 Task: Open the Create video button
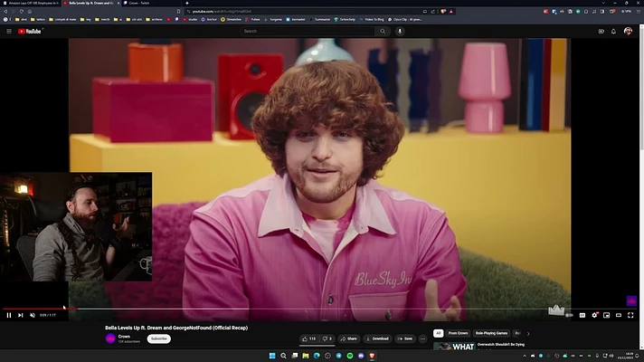pyautogui.click(x=601, y=32)
